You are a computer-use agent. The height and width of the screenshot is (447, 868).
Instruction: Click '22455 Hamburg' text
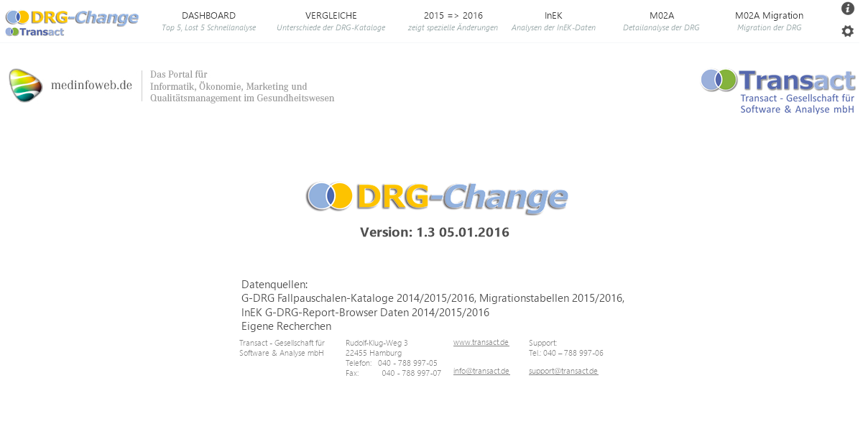click(374, 353)
